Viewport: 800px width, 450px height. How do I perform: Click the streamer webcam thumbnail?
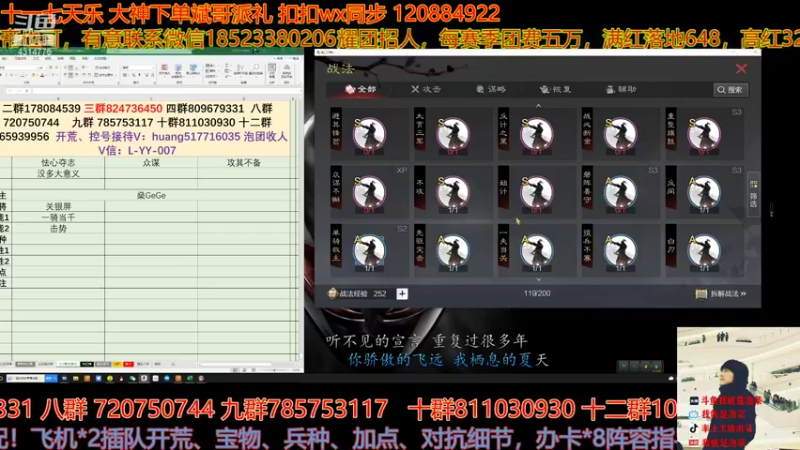738,388
